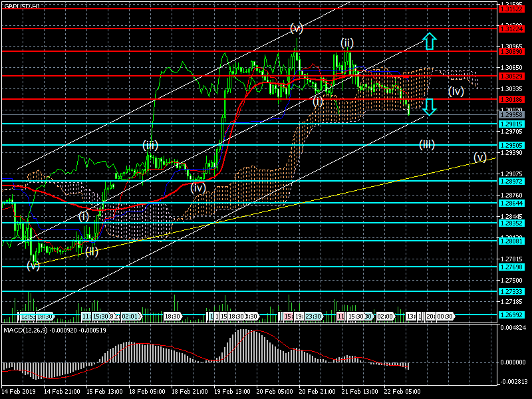Viewport: 532px width, 399px height.
Task: Click the (ii) wave label near 1.30965
Action: click(347, 43)
